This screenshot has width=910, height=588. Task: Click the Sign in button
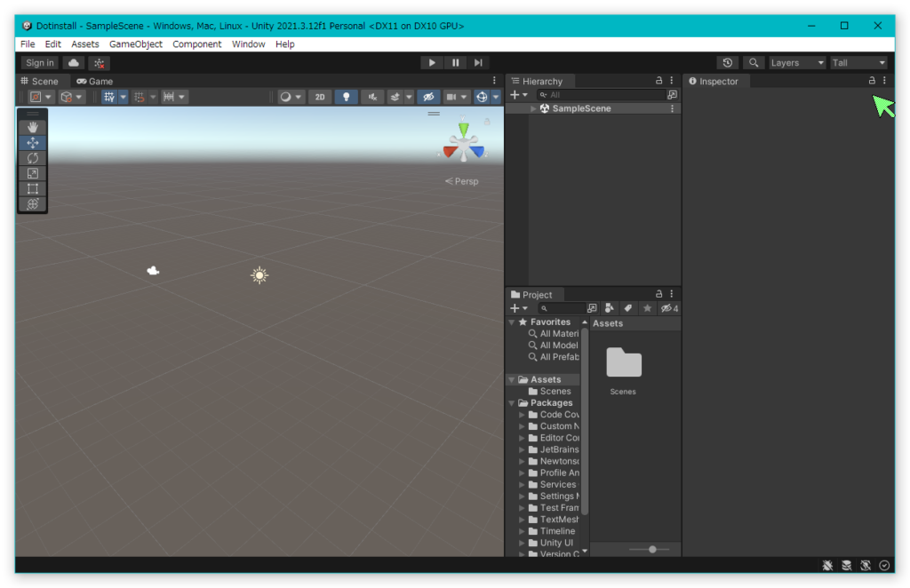(40, 63)
